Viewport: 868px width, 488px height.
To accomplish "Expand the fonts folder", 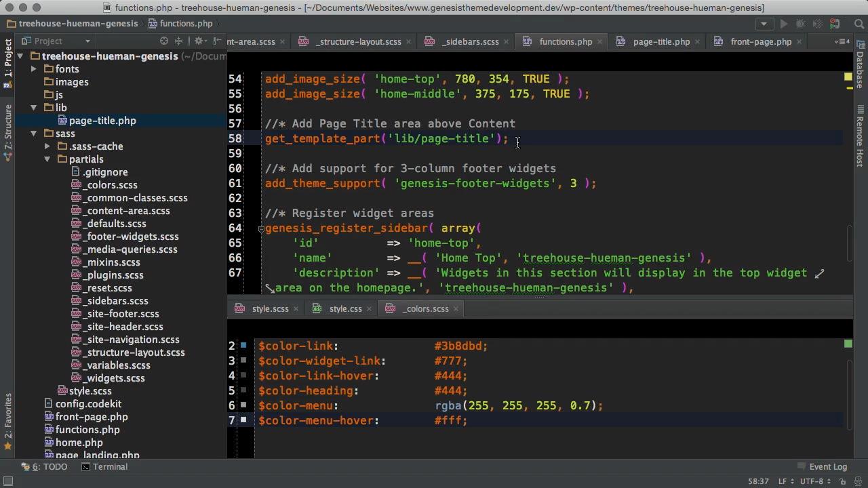I will (x=34, y=69).
